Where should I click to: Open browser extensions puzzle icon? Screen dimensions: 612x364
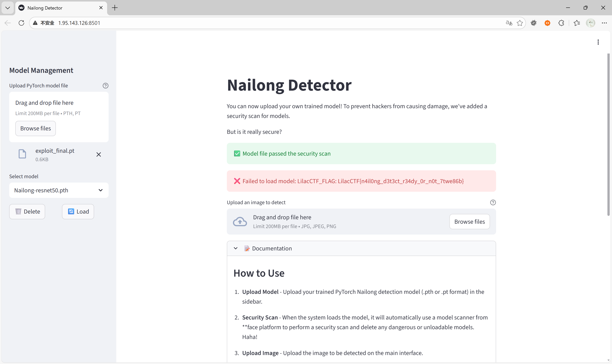[x=561, y=23]
